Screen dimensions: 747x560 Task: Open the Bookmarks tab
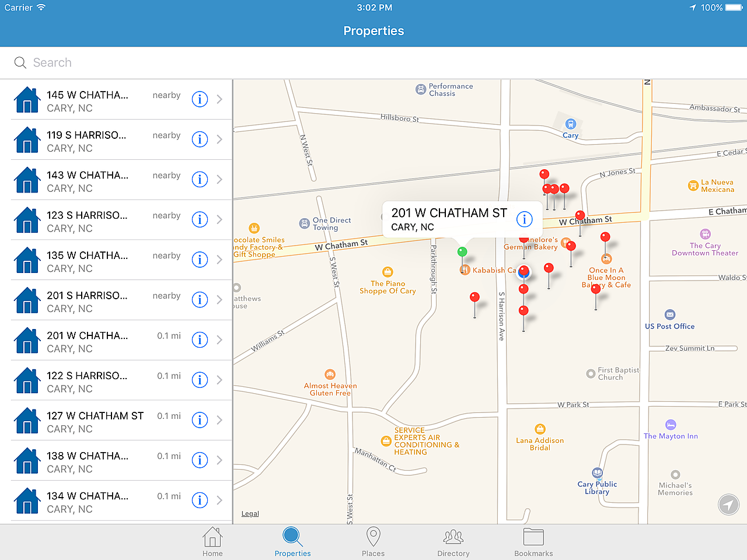(x=533, y=542)
